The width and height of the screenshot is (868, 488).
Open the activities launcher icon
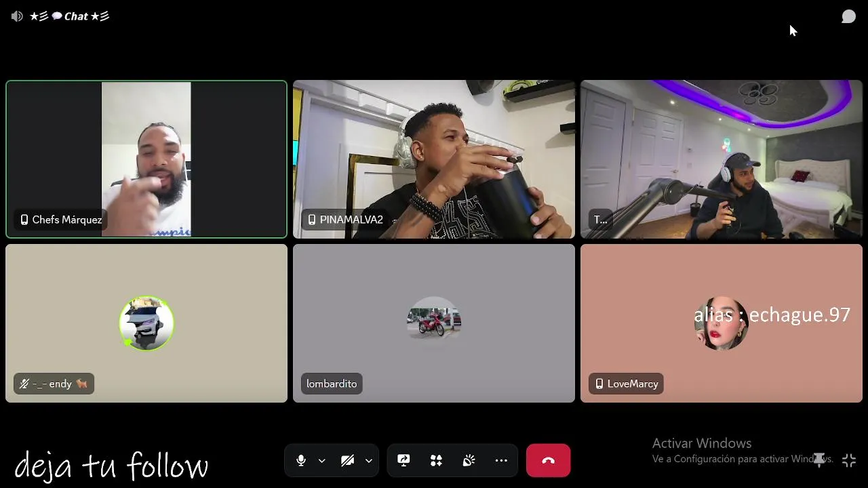(436, 461)
